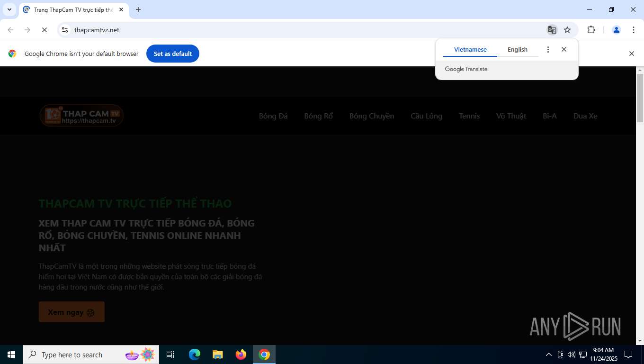Viewport: 644px width, 364px height.
Task: Open the Extensions puzzle icon
Action: (x=591, y=30)
